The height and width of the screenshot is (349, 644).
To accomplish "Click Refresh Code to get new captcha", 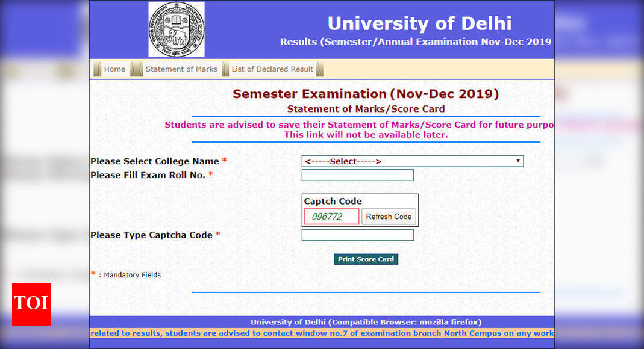I will pos(389,216).
